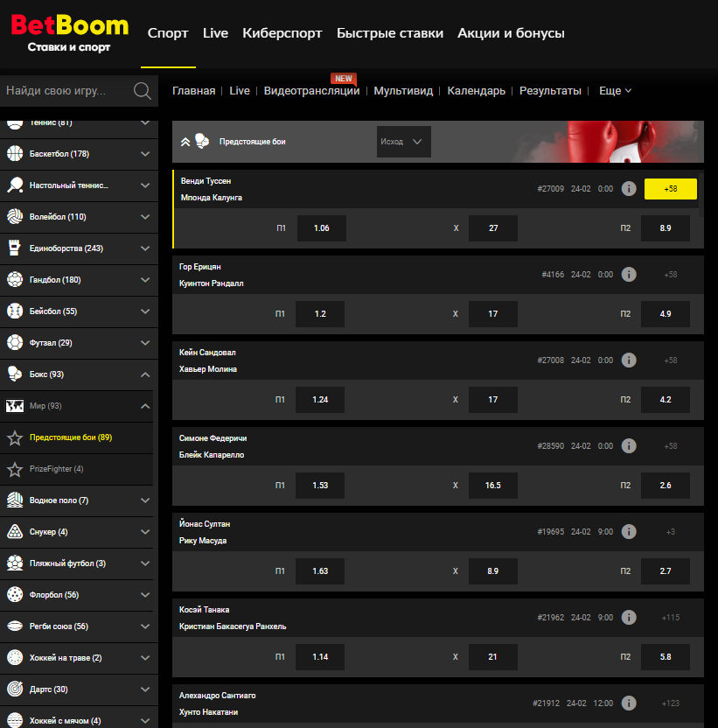Viewport: 718px width, 728px height.
Task: Bet П1 1.24 on Кейн Сандовал
Action: (320, 400)
